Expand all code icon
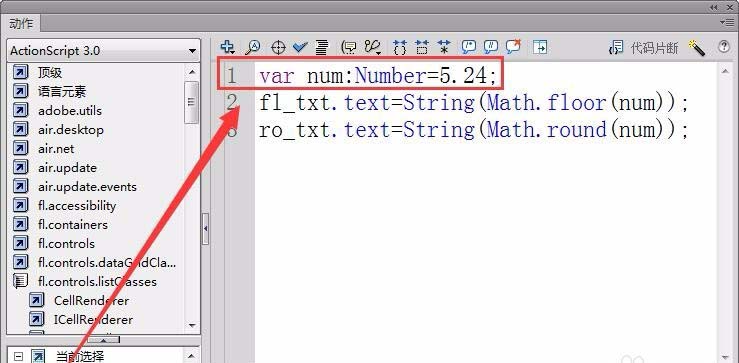739x363 pixels. (x=443, y=47)
